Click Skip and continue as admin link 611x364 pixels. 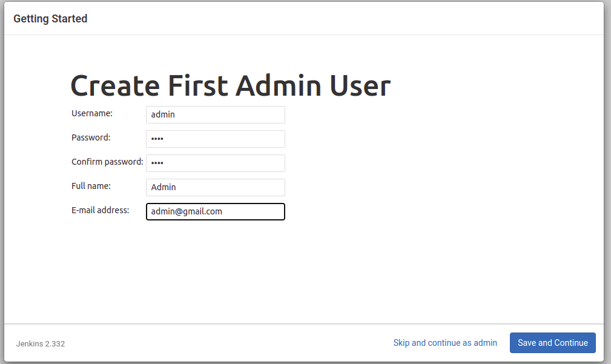click(x=445, y=342)
